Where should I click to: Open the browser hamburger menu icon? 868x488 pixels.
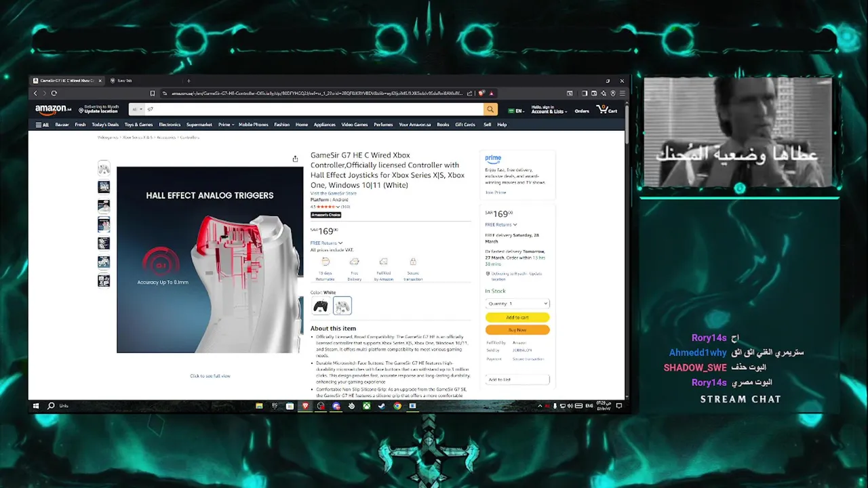pyautogui.click(x=623, y=94)
